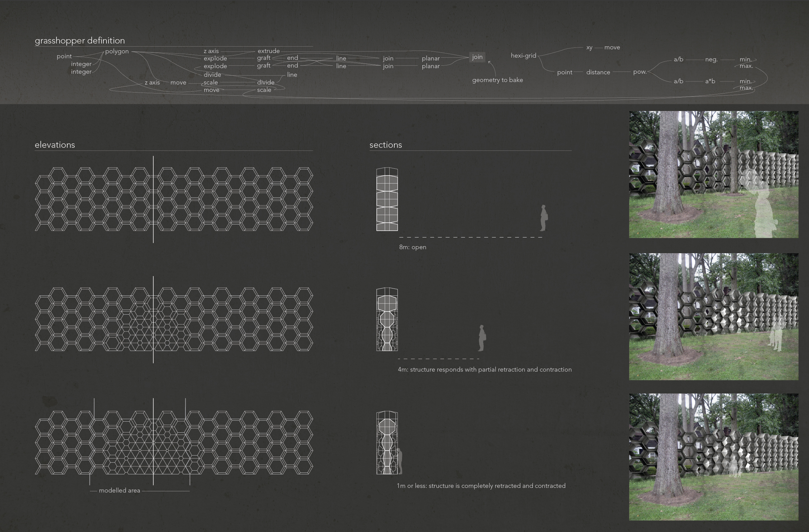Click the bottom section wall drawing

click(x=387, y=442)
